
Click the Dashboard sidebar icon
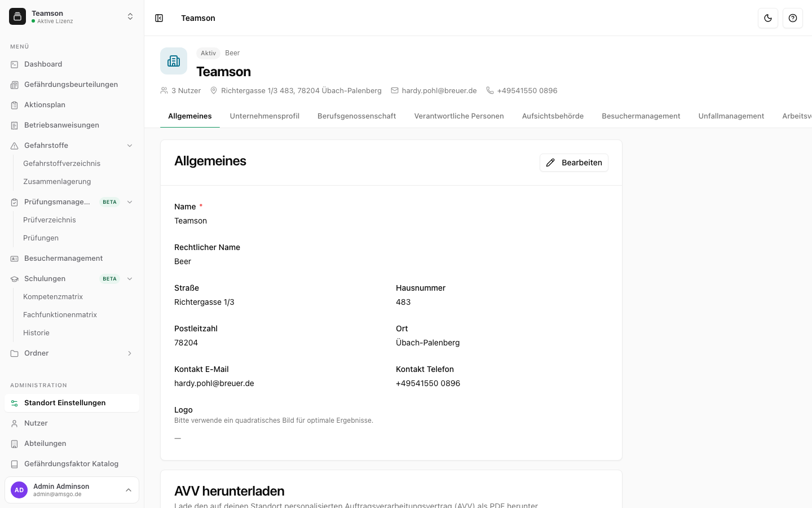tap(15, 64)
